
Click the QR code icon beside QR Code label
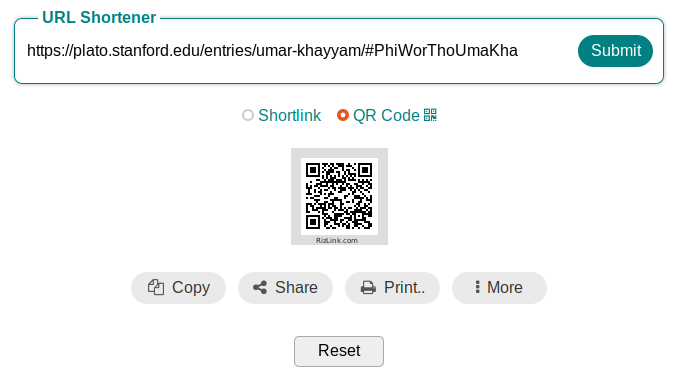pos(430,115)
